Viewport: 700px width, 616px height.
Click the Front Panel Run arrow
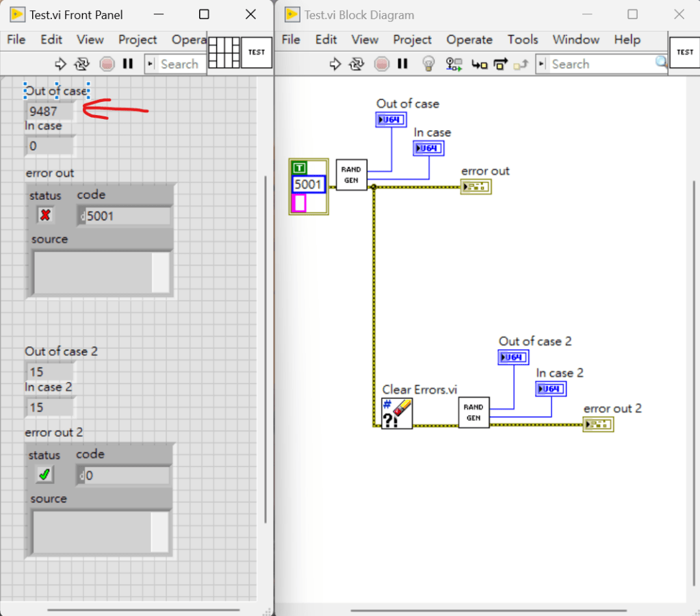point(60,64)
